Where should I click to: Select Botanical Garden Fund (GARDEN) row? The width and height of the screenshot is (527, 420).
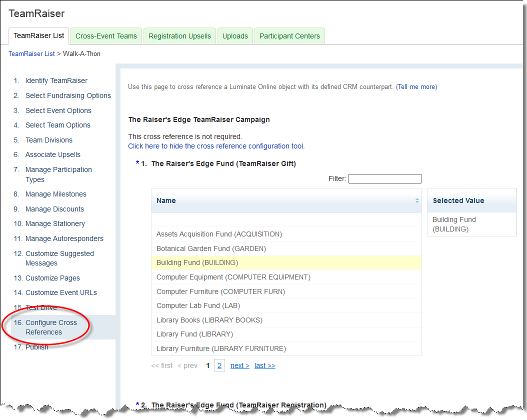click(286, 248)
